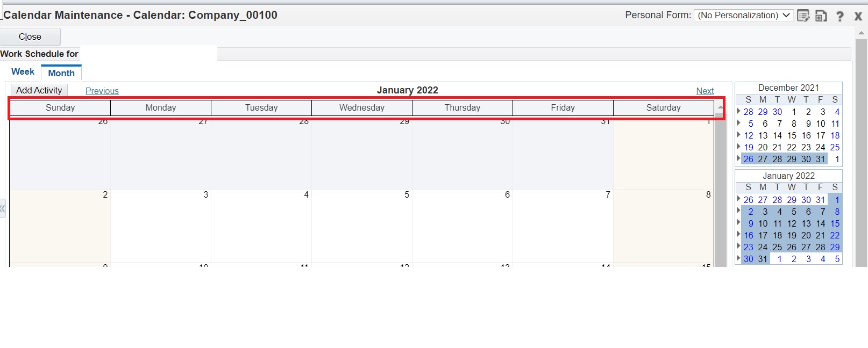
Task: Collapse the left side panel chevron
Action: 3,209
